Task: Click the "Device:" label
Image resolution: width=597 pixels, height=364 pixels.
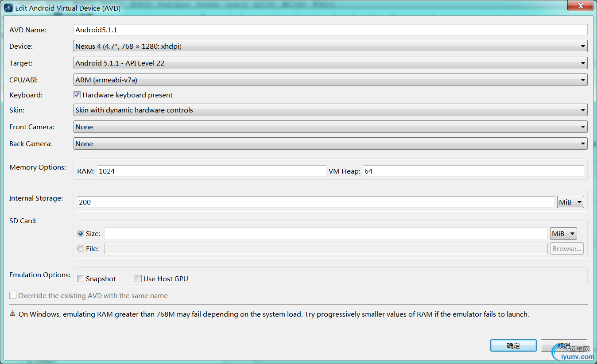Action: (21, 46)
